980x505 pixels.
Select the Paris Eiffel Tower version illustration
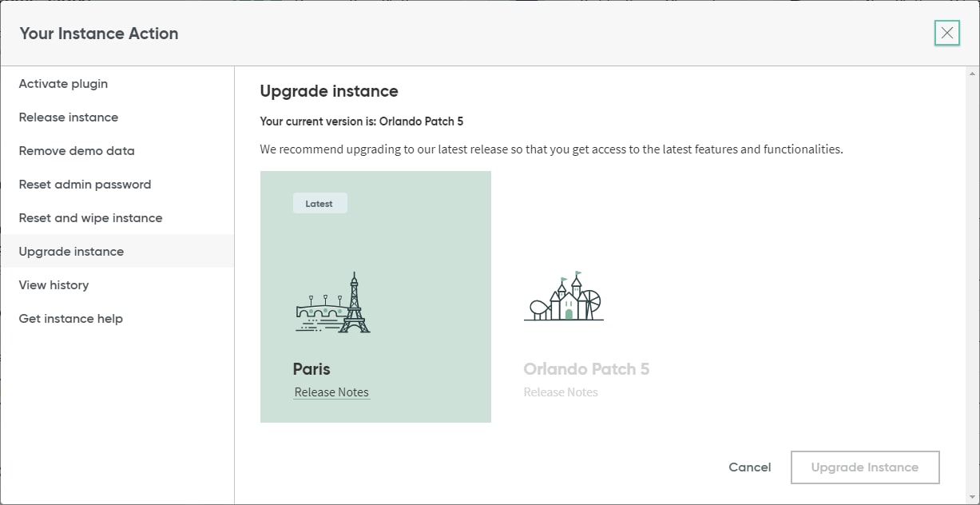(333, 302)
